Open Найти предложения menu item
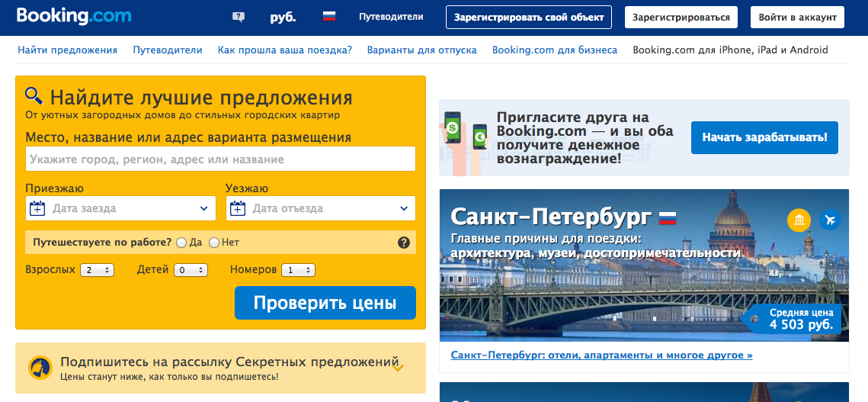868x402 pixels. click(x=68, y=50)
